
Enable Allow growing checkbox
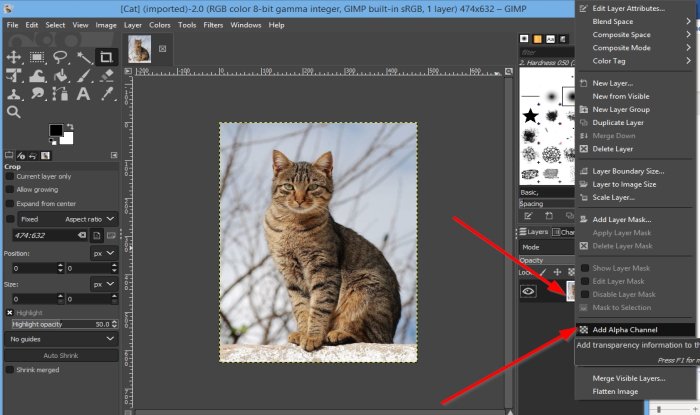10,189
